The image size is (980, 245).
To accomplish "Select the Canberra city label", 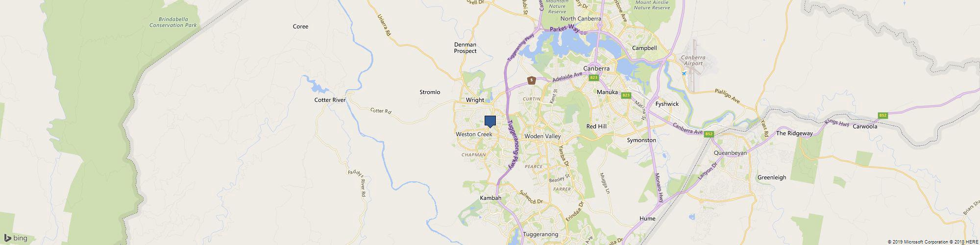I will pos(596,69).
